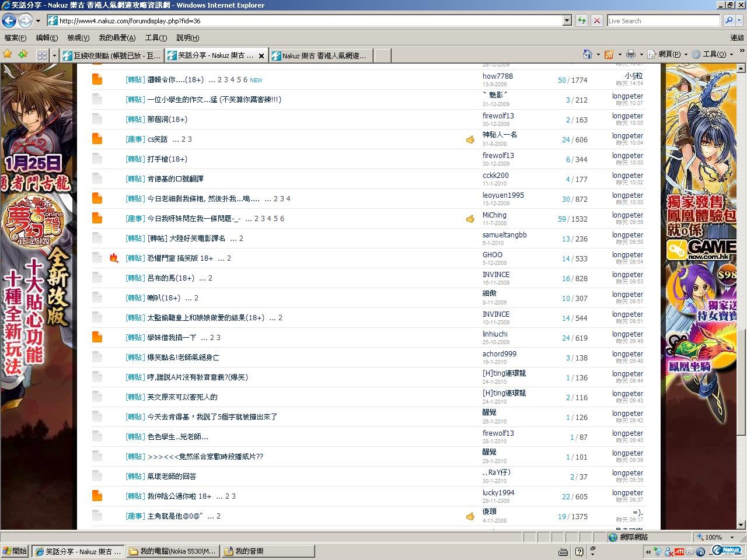Viewport: 747px width, 560px height.
Task: Open the Quick Tabs grid view
Action: (x=42, y=55)
